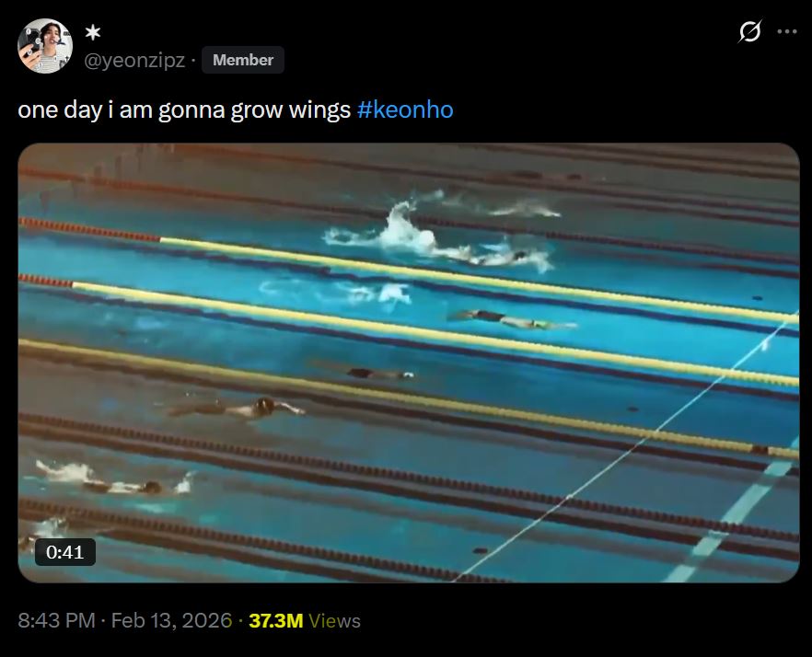Open the @yeonzipz profile handle

[134, 60]
